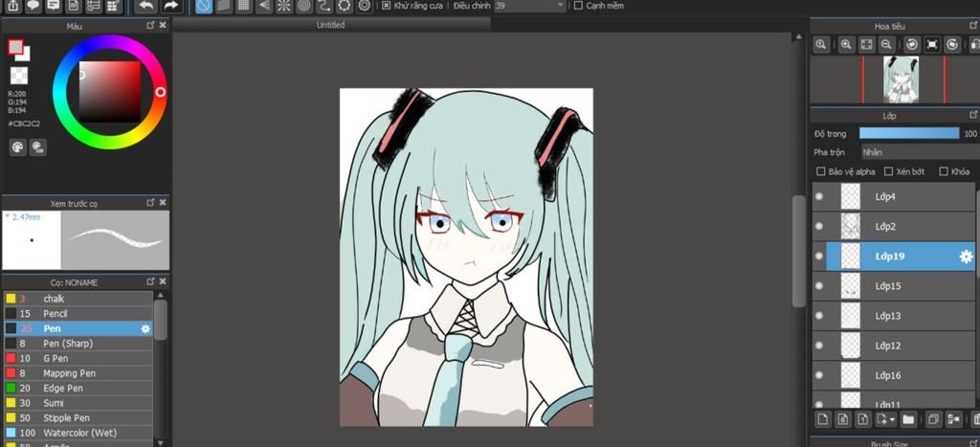Create a layer folder in Lớp panel
Viewport: 980px width, 447px height.
[x=908, y=419]
